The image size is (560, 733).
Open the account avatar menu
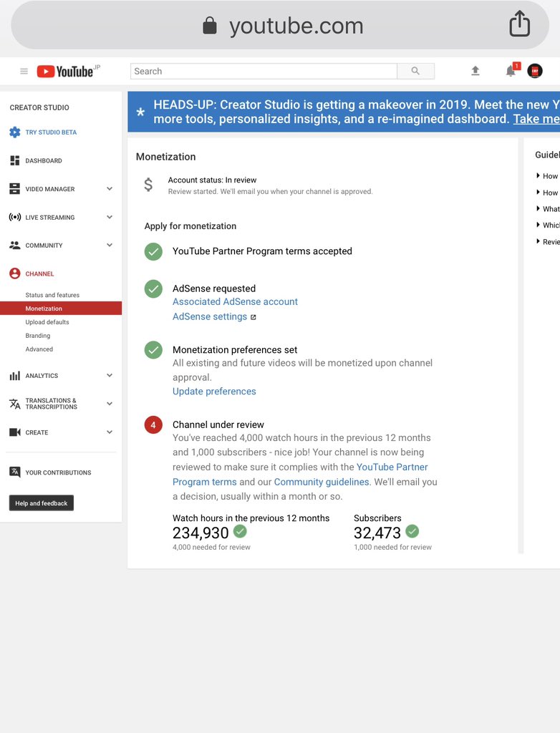pos(535,71)
